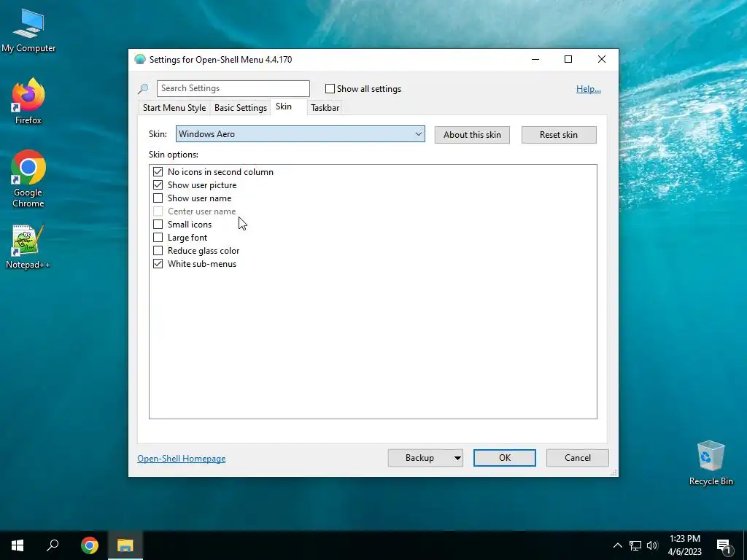747x560 pixels.
Task: Uncheck White sub-menus option
Action: (158, 264)
